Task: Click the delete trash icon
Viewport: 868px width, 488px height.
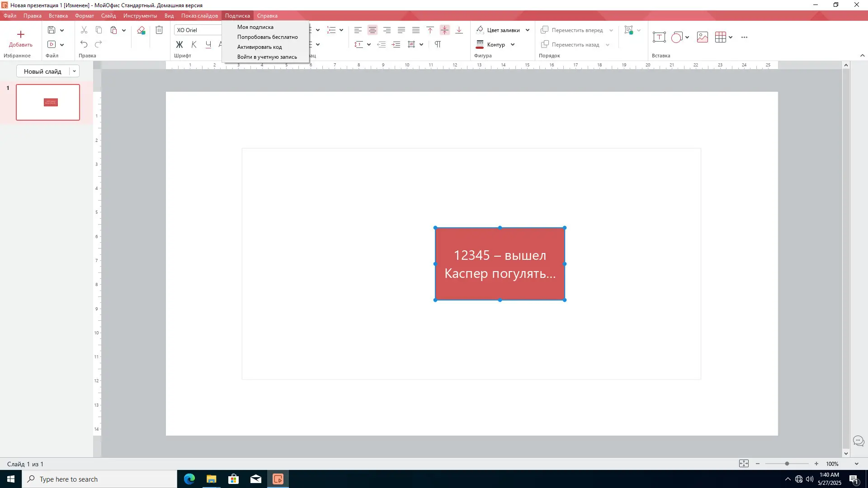Action: (159, 30)
